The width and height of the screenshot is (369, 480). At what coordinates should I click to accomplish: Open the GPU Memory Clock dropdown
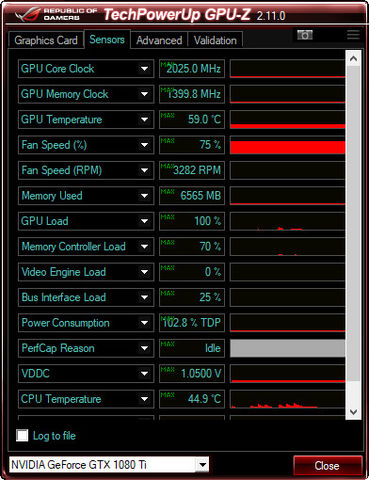pyautogui.click(x=144, y=94)
